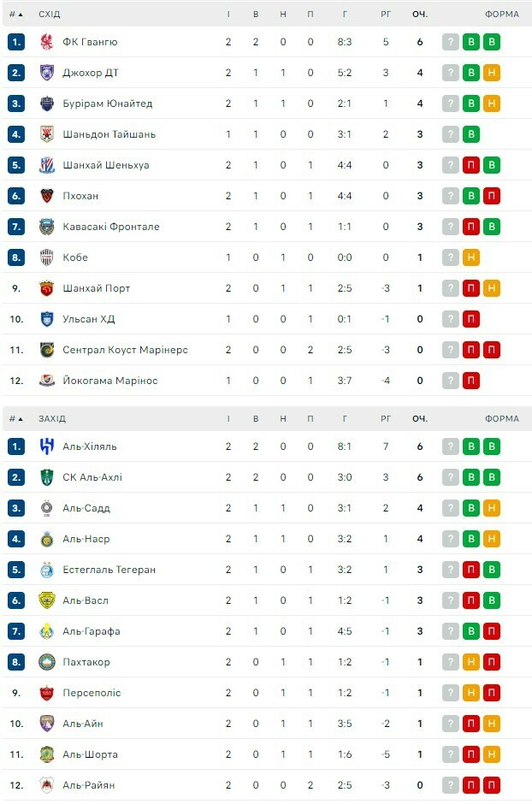Click rank badge 4 for Аль-Наср

(x=16, y=539)
